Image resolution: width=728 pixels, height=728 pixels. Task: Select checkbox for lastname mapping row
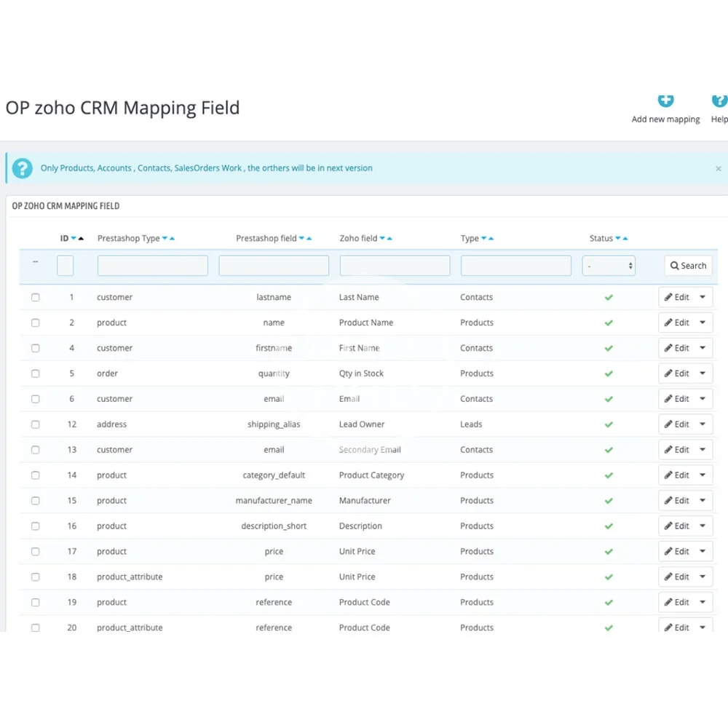pos(35,297)
